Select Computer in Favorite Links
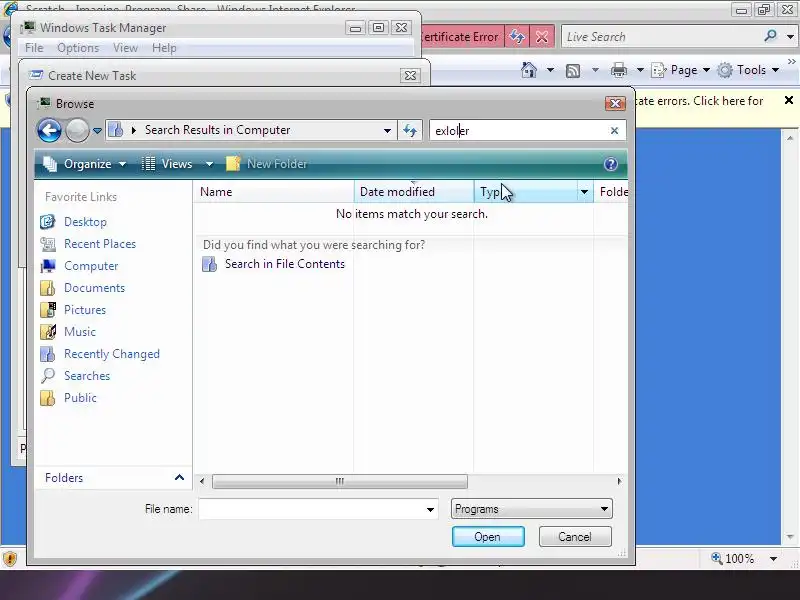 point(91,266)
